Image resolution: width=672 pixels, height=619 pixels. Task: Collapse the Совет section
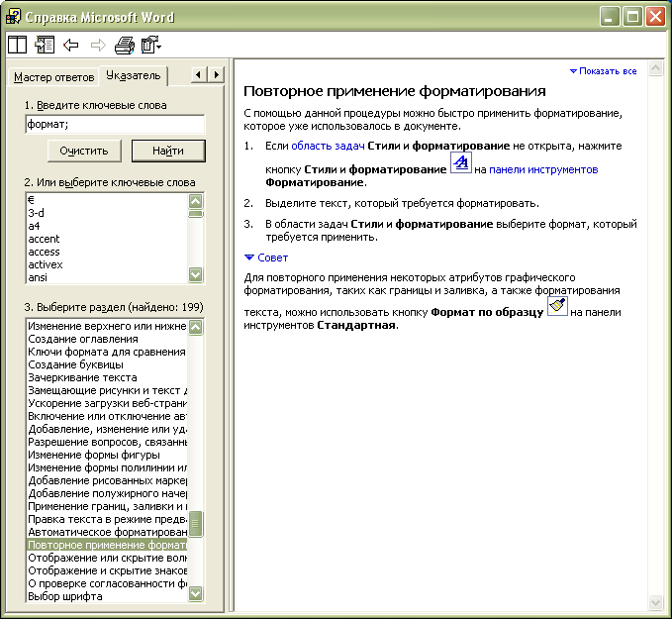(266, 258)
